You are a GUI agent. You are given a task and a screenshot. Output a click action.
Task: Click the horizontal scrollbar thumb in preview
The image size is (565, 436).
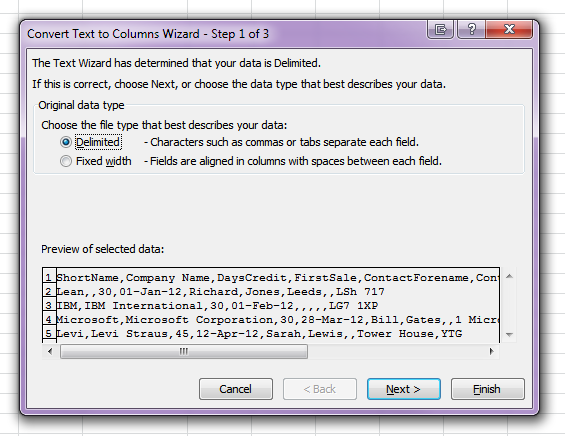184,351
